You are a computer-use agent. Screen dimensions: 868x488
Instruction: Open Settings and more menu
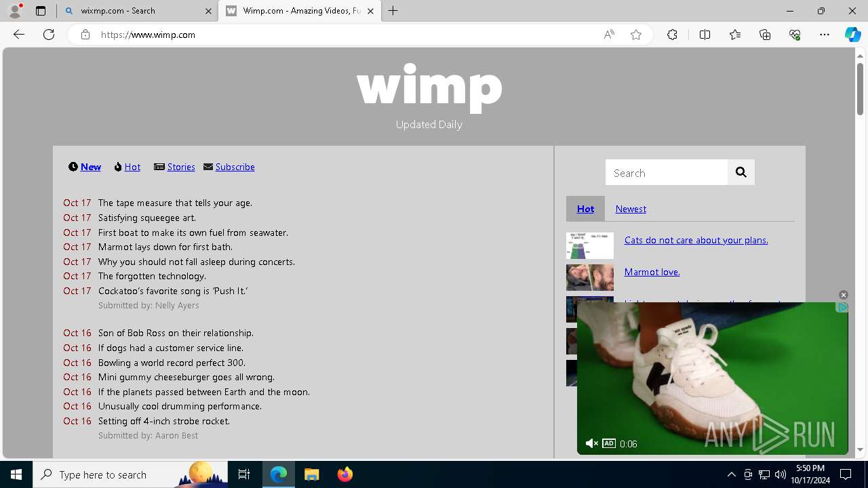[825, 35]
